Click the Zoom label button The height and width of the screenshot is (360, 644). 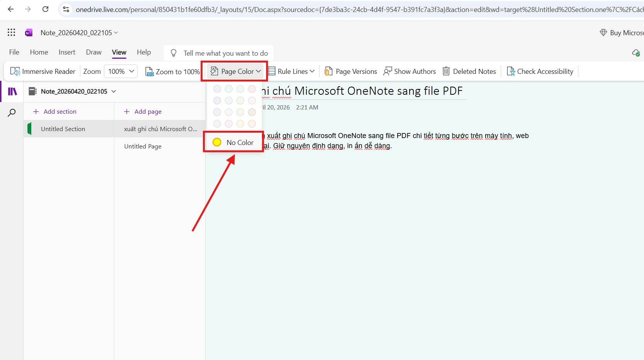[x=92, y=72]
